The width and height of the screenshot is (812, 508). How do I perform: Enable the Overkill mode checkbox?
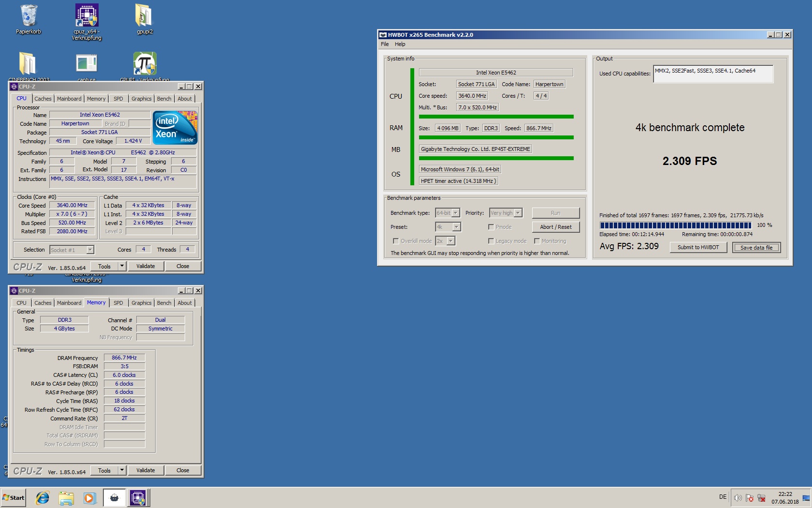(x=396, y=241)
